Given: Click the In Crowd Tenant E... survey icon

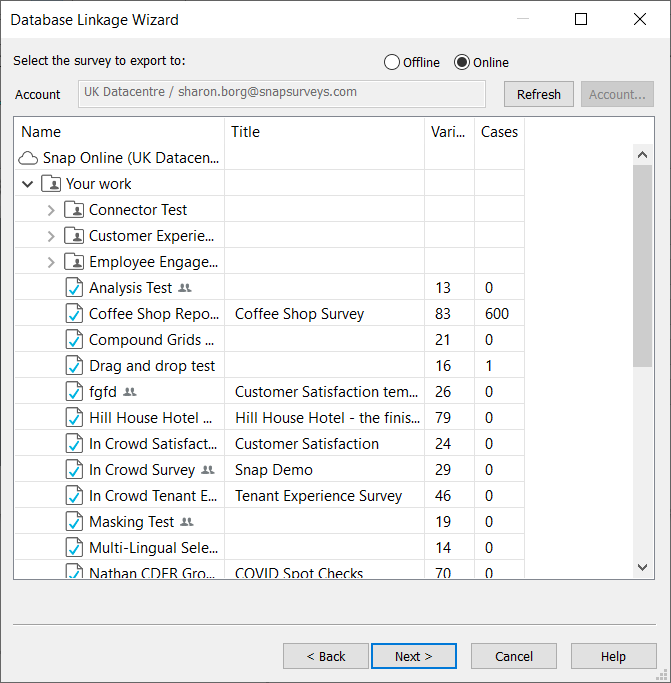Looking at the screenshot, I should tap(74, 496).
